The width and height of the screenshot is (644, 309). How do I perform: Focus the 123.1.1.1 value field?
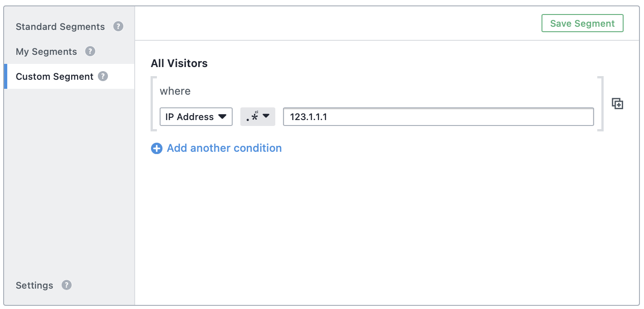pyautogui.click(x=439, y=116)
